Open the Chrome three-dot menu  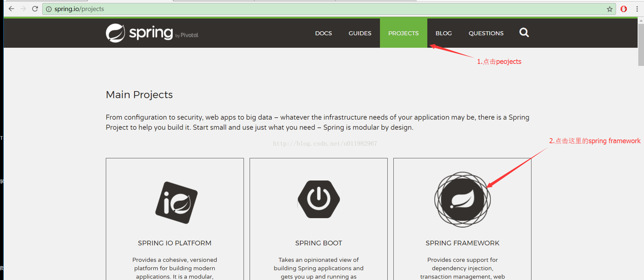(x=637, y=9)
